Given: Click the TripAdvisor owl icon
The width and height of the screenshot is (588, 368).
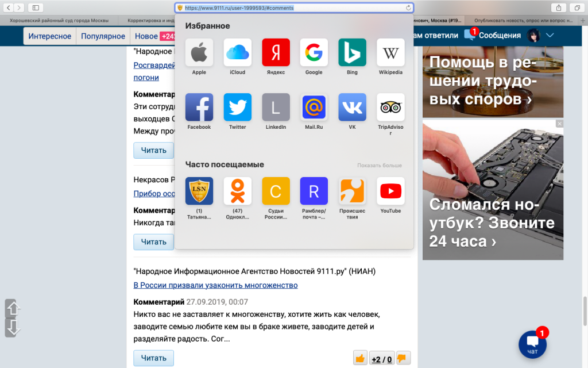Looking at the screenshot, I should tap(390, 108).
